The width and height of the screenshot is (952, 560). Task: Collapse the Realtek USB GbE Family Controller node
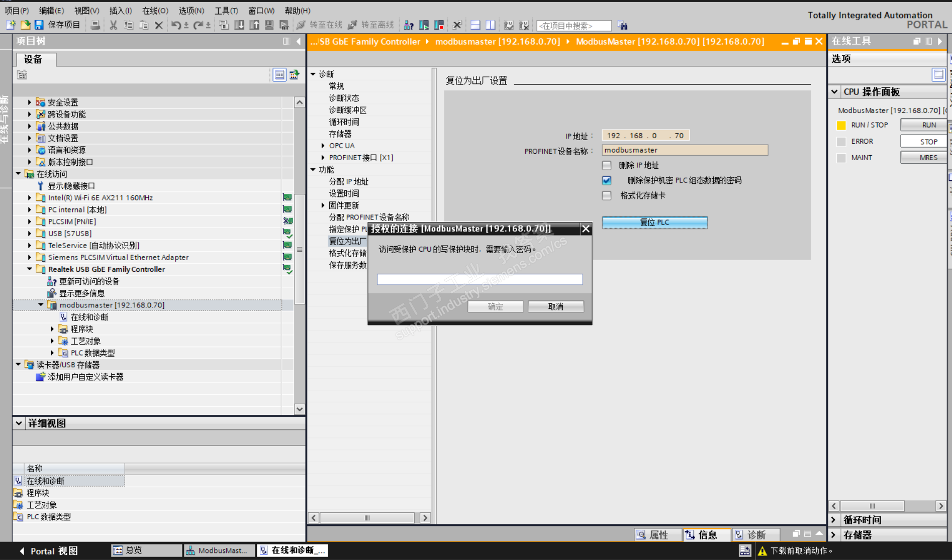(30, 269)
